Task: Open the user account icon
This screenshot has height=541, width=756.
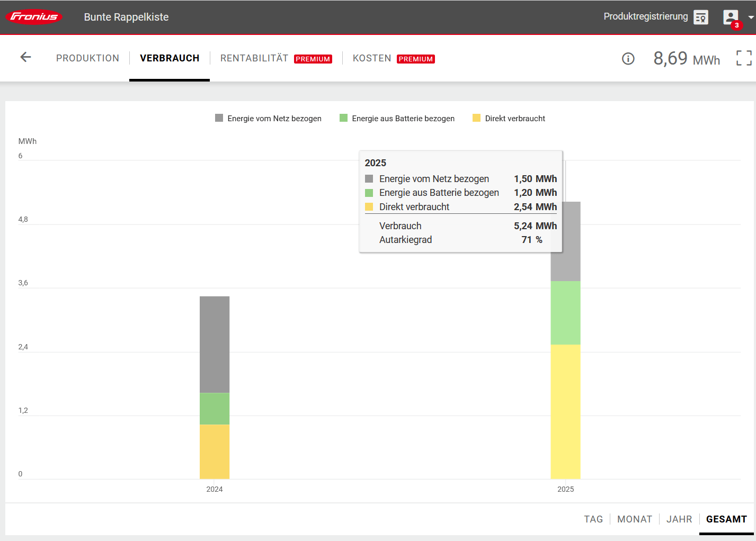Action: click(731, 16)
